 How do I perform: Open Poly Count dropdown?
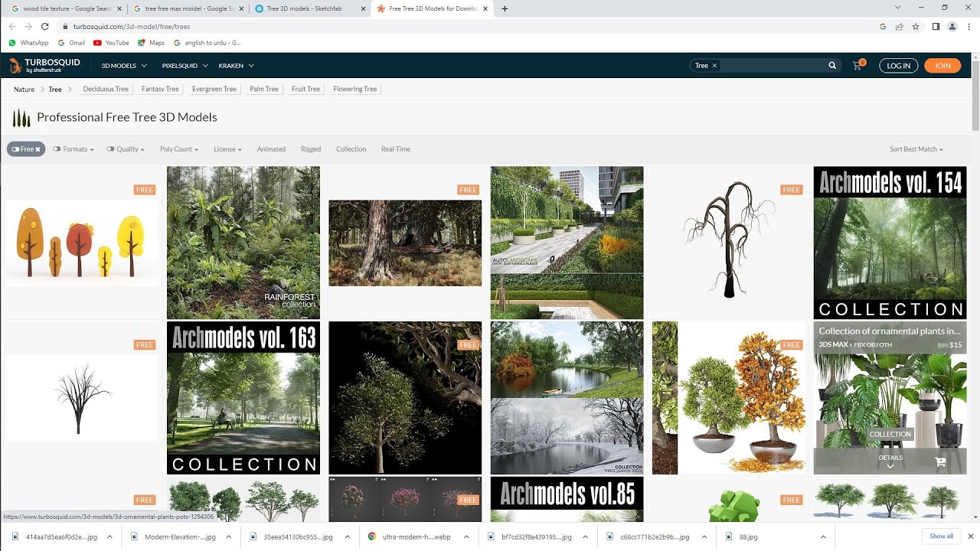[179, 149]
